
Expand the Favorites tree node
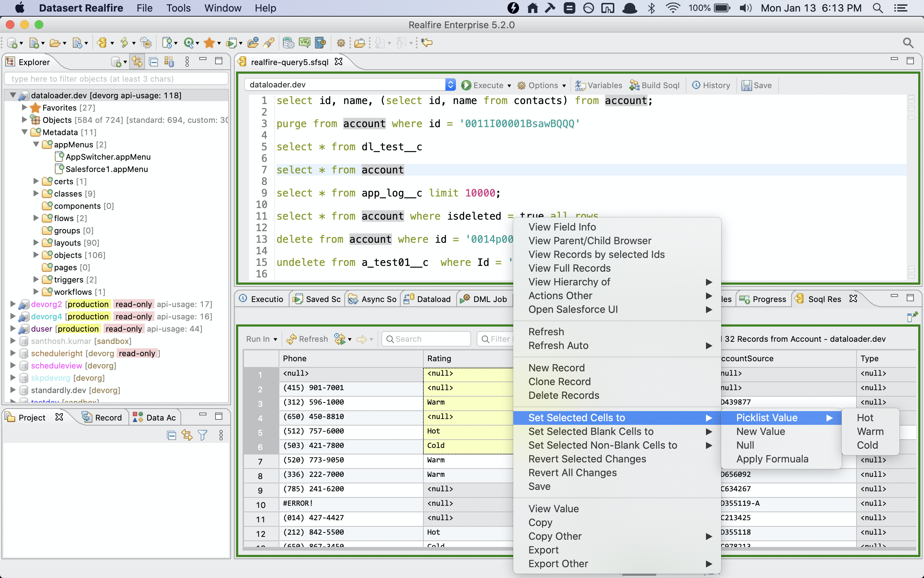click(x=25, y=107)
